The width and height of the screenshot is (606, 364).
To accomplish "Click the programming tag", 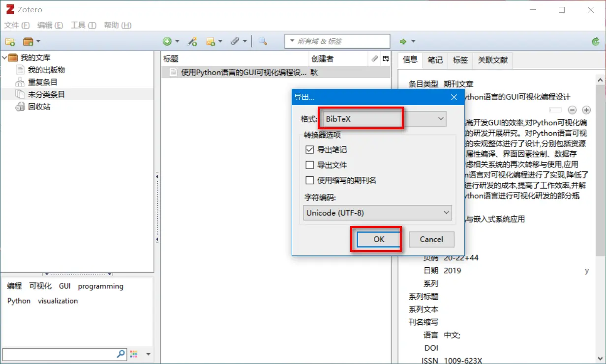I will tap(100, 286).
